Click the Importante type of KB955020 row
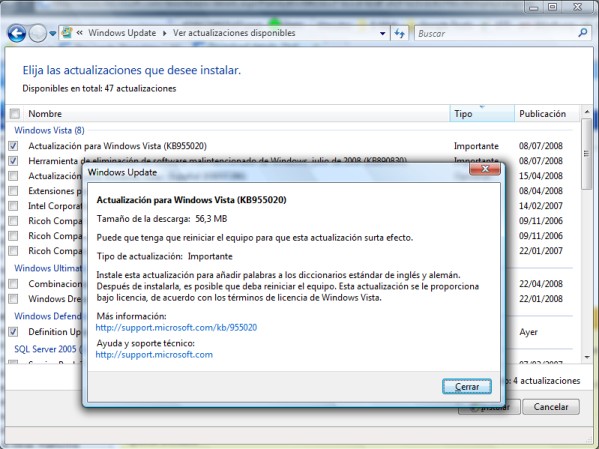 [x=476, y=146]
